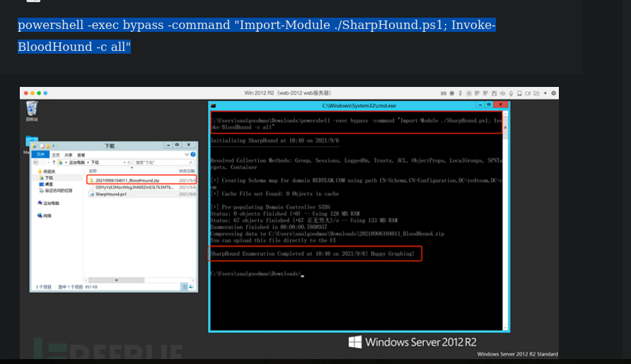The image size is (631, 364).
Task: Click the '3 个项目' status bar text
Action: [x=43, y=287]
